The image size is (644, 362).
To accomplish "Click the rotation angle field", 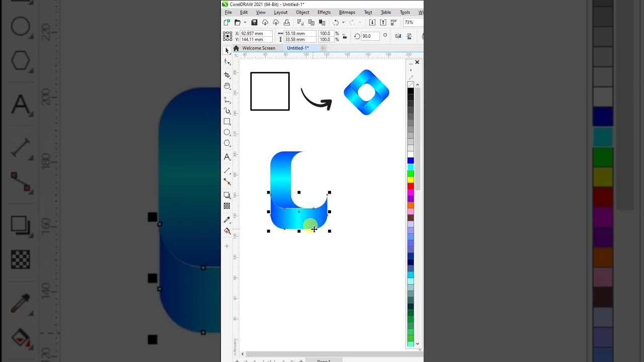I will 370,36.
